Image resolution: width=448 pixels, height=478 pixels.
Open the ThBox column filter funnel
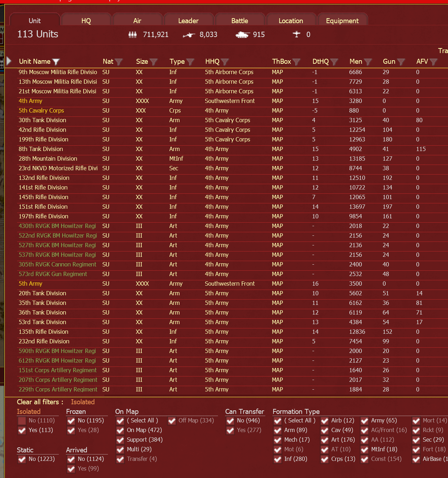[x=296, y=62]
